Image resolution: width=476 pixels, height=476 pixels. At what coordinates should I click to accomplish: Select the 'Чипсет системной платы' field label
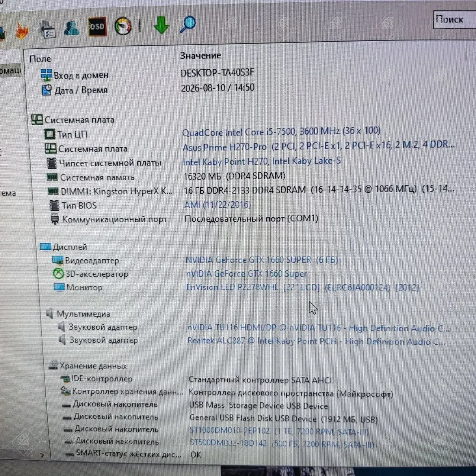click(x=110, y=163)
